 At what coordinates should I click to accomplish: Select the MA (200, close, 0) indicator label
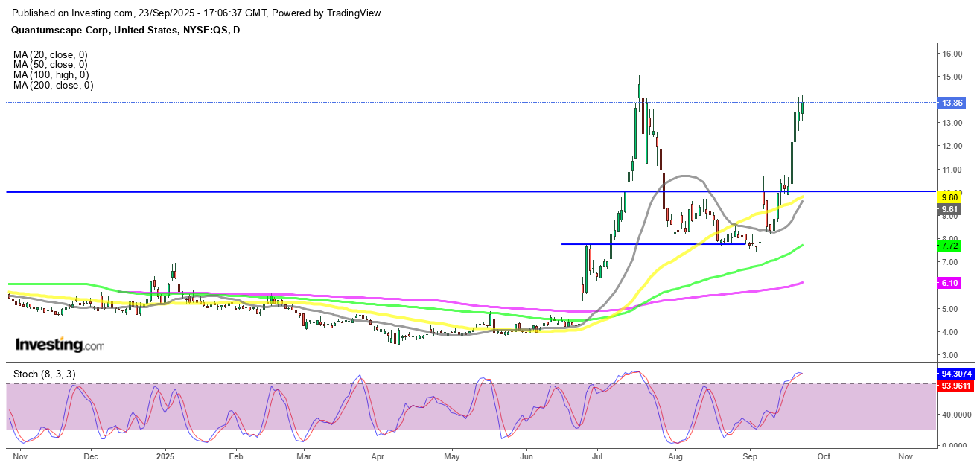point(53,86)
